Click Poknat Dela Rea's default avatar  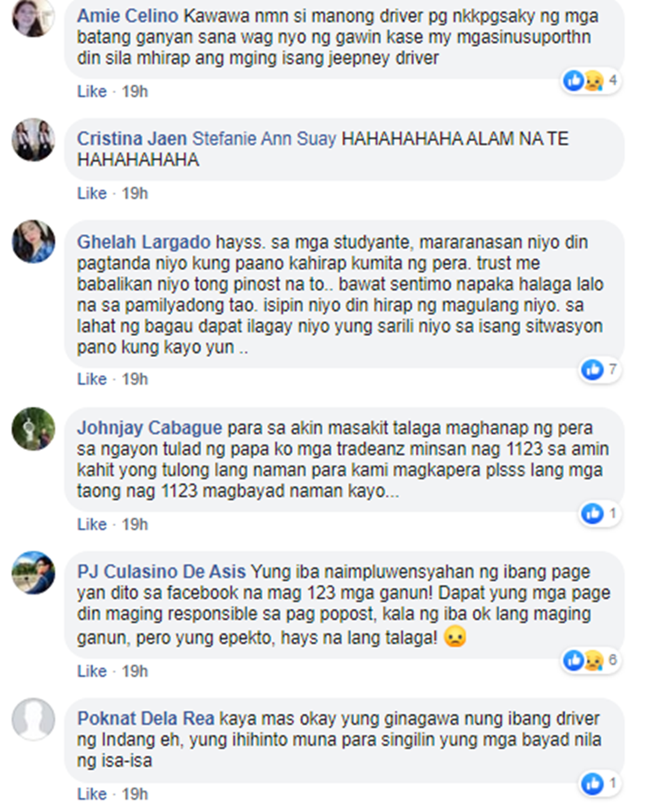coord(33,719)
